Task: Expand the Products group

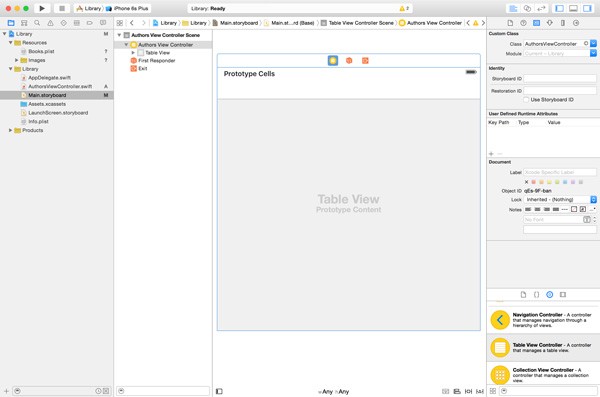Action: click(11, 130)
